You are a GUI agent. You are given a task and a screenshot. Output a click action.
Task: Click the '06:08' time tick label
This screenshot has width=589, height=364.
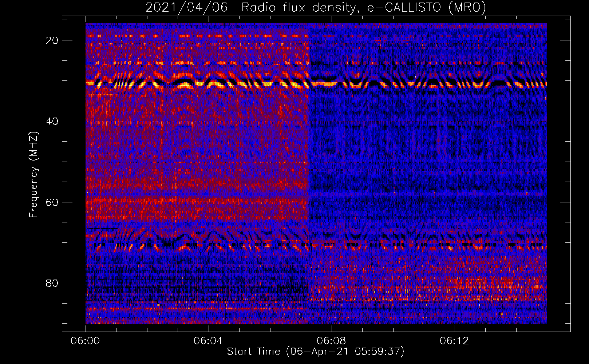331,341
